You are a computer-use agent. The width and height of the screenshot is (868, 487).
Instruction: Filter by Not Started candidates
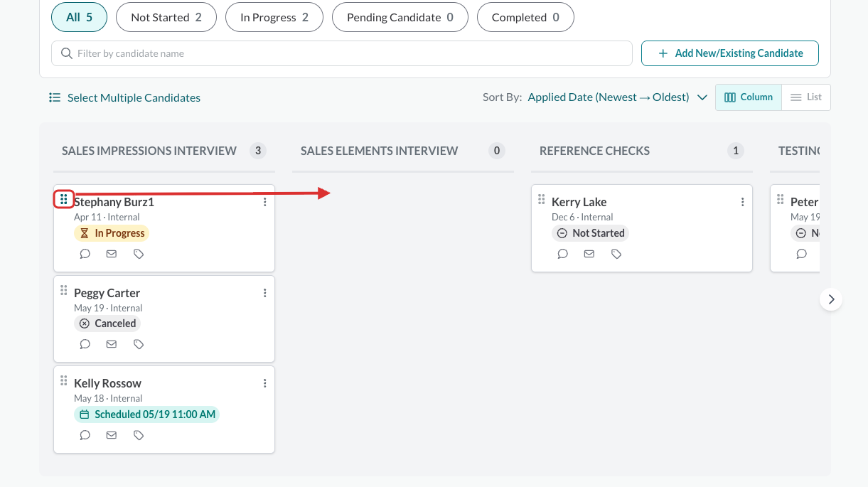[166, 17]
